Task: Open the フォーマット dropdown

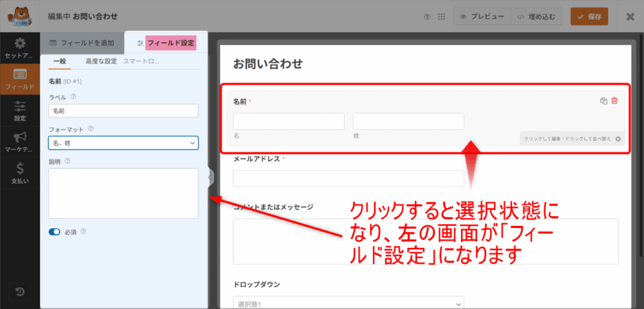Action: [x=123, y=143]
